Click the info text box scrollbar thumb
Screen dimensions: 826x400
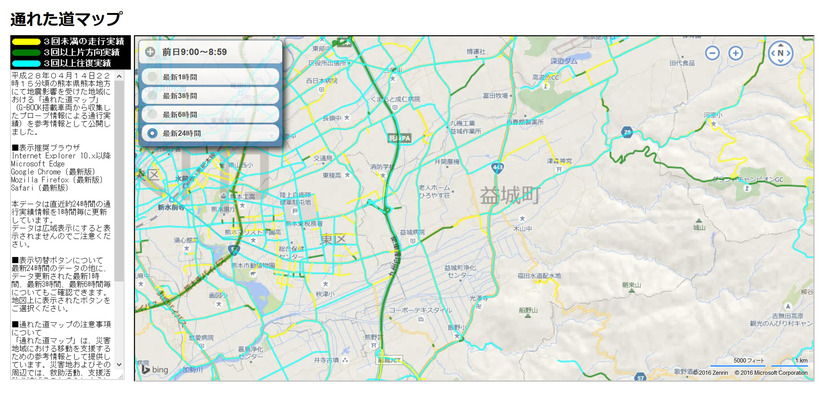click(119, 181)
